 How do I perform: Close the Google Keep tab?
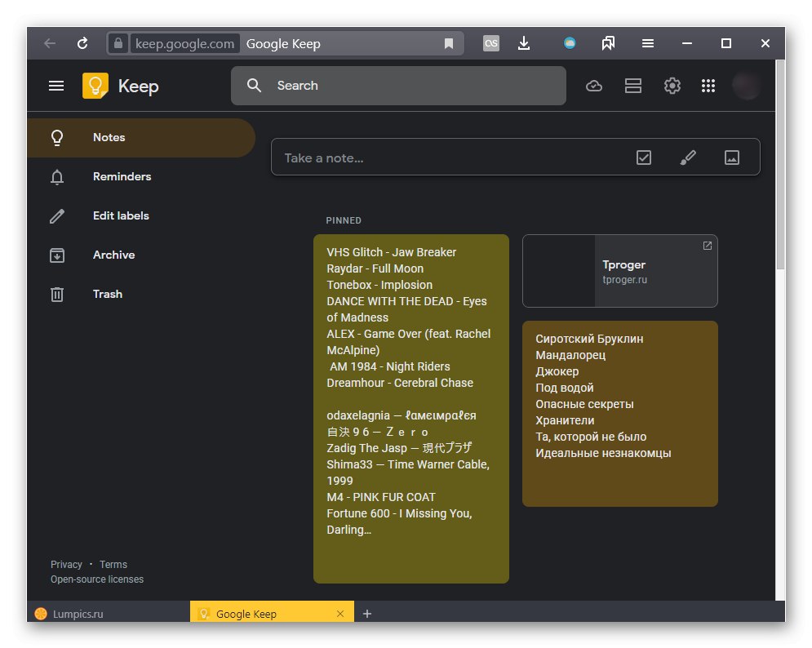(340, 614)
